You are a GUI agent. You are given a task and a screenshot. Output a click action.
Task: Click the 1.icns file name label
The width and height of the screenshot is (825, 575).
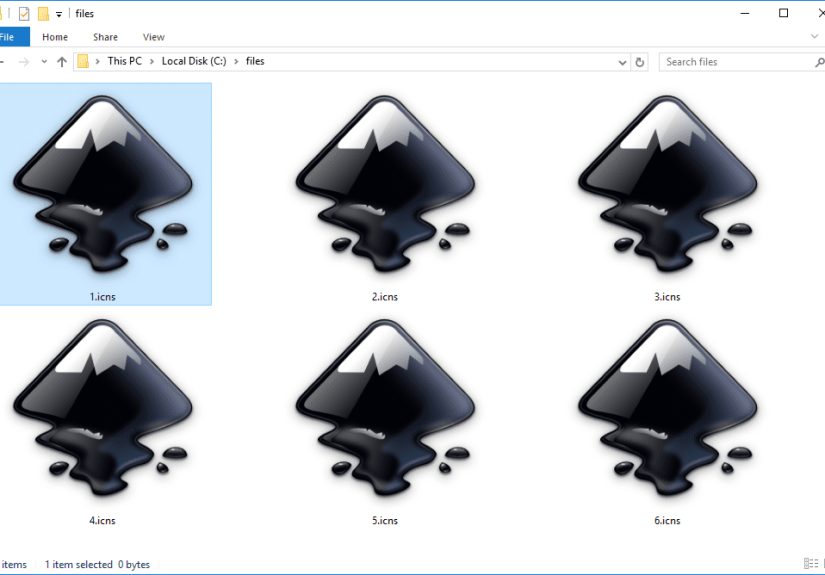[x=103, y=297]
